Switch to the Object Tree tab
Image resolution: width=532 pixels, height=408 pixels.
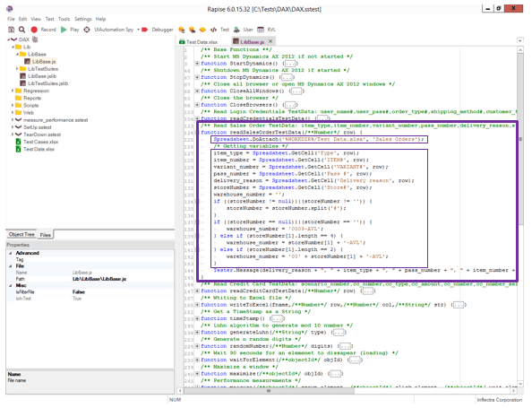tap(21, 234)
